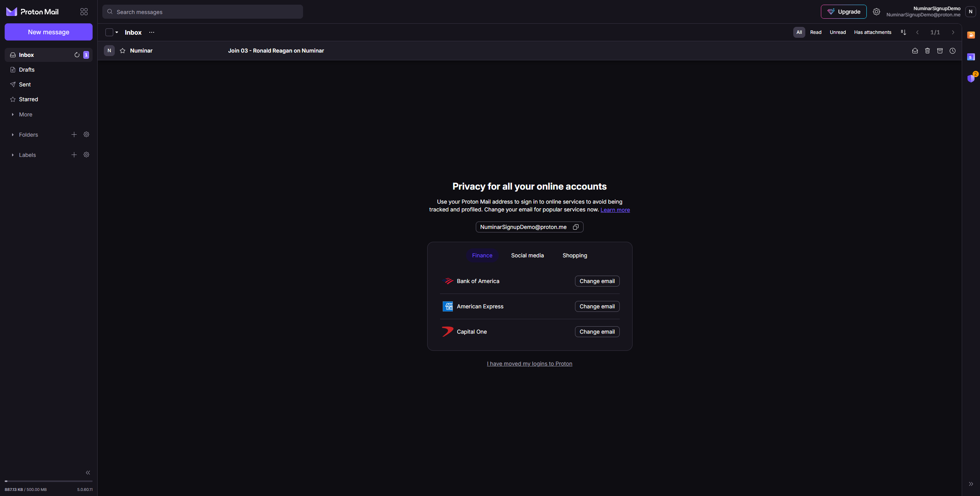Open Security center shield icon
Viewport: 980px width, 496px height.
(x=971, y=78)
